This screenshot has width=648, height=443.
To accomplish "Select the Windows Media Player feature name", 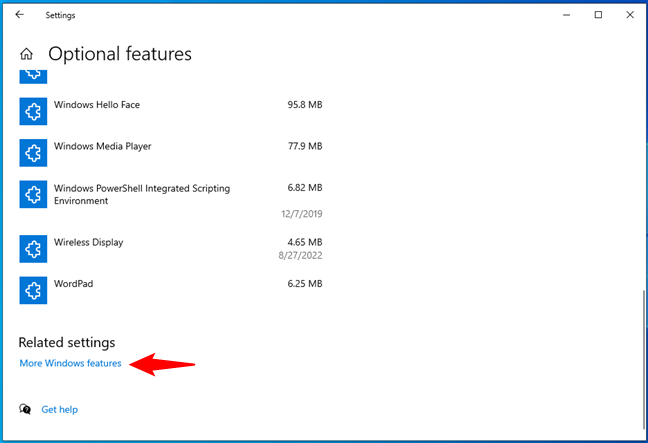I will pos(102,146).
